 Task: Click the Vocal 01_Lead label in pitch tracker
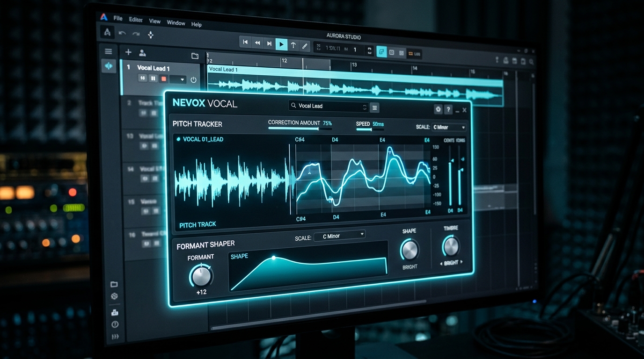click(x=203, y=139)
